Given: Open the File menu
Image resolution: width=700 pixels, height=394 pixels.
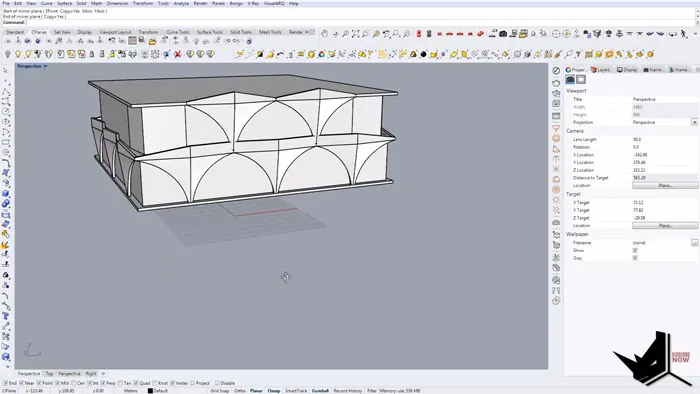Looking at the screenshot, I should (6, 3).
